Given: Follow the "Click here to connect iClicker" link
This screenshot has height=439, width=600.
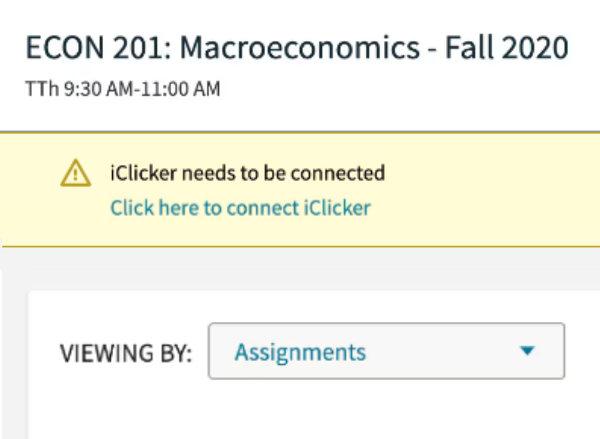Looking at the screenshot, I should (240, 208).
